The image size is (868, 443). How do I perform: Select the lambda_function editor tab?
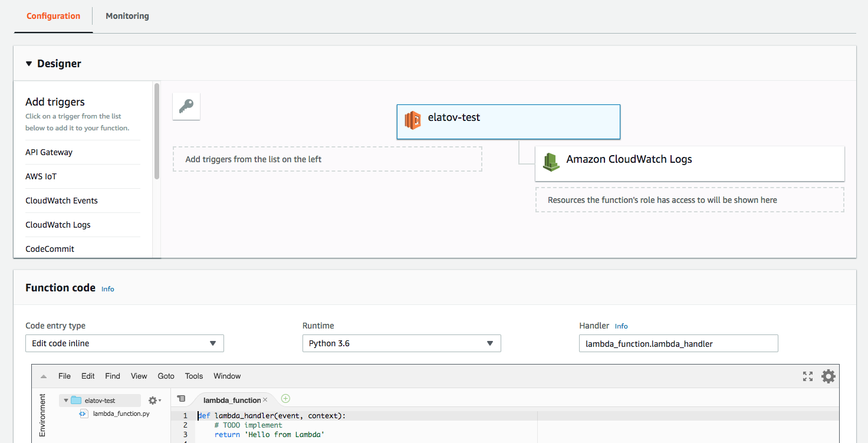coord(232,400)
